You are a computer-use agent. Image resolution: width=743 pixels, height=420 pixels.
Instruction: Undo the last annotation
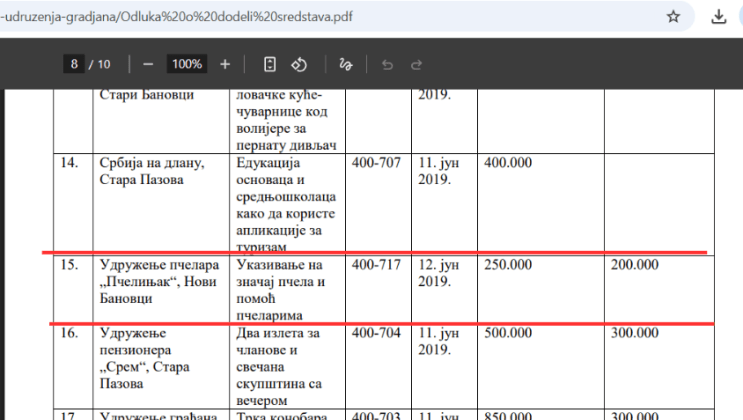point(388,64)
